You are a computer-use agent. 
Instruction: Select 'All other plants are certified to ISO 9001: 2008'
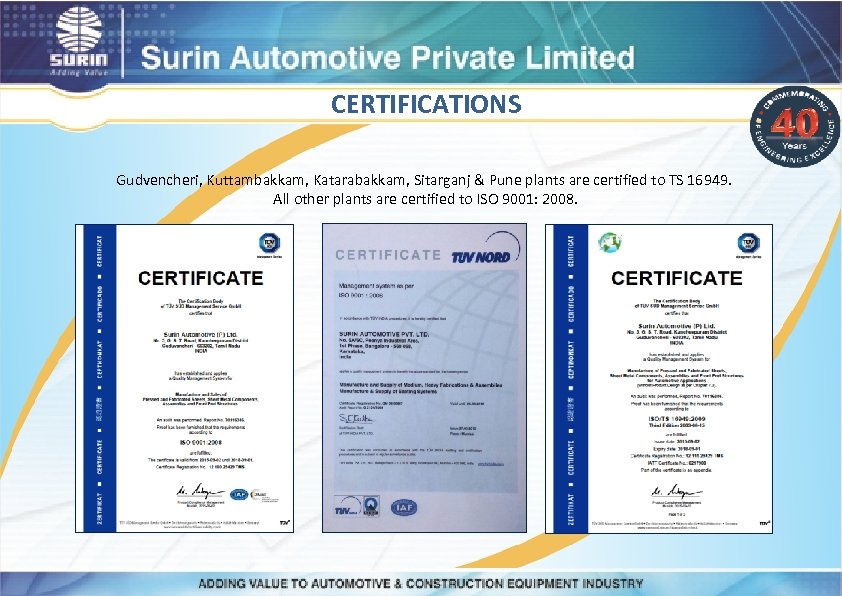point(425,199)
